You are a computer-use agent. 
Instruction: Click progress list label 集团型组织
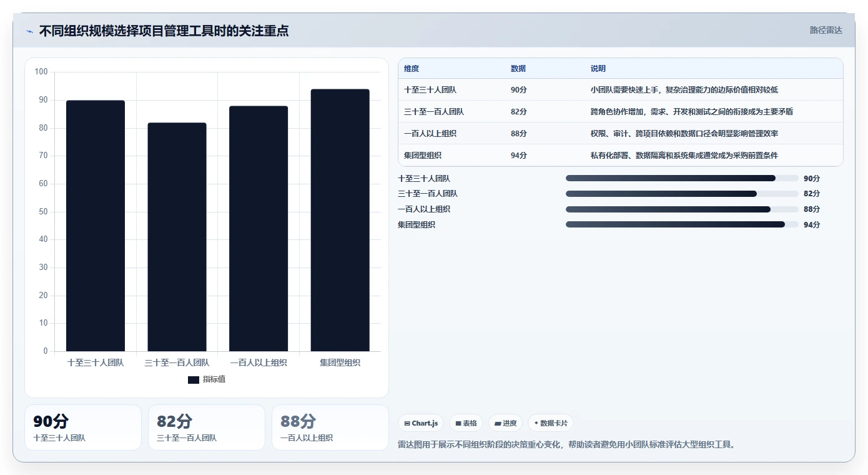(x=417, y=225)
